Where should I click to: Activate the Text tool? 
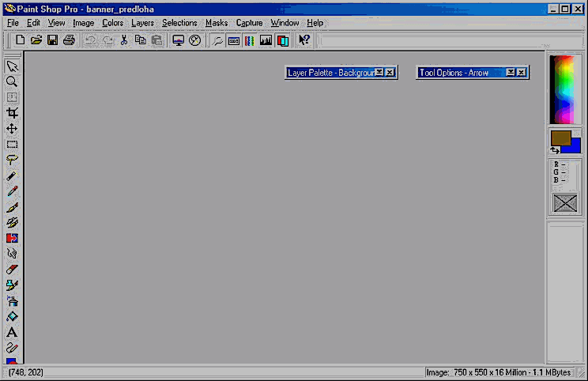tap(12, 332)
